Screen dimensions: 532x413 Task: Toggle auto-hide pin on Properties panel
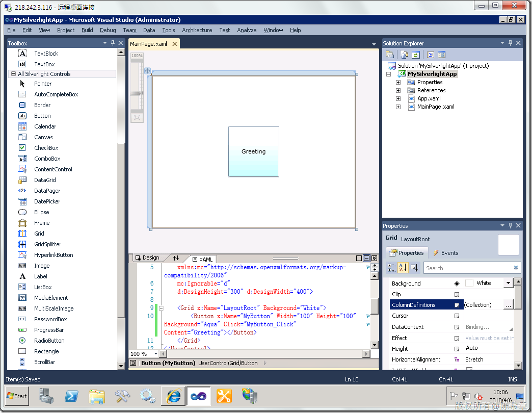pos(510,225)
